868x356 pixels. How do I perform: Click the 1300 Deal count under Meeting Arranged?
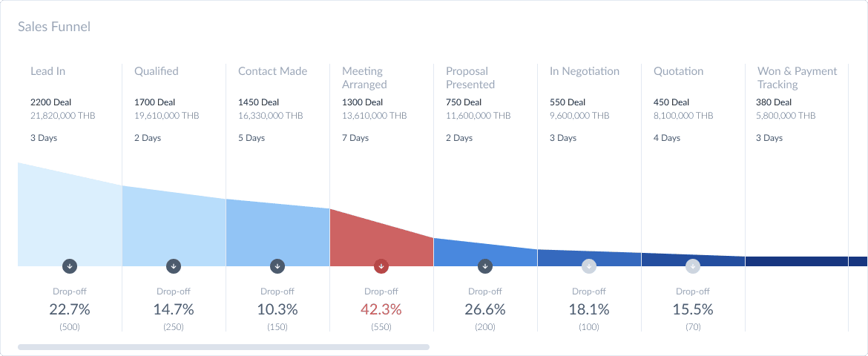click(362, 102)
